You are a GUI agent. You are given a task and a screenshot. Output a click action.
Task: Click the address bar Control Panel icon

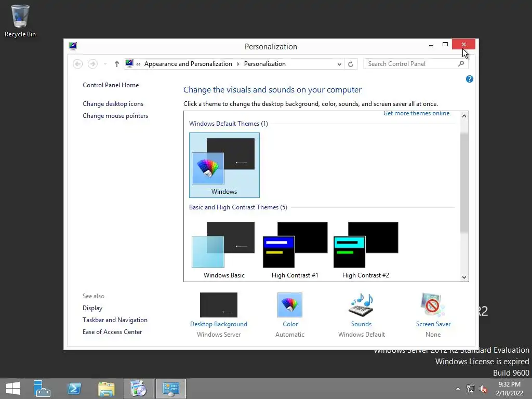[129, 63]
